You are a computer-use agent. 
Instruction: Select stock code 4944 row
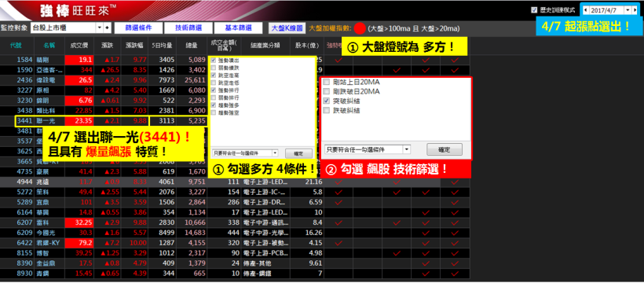(236, 182)
